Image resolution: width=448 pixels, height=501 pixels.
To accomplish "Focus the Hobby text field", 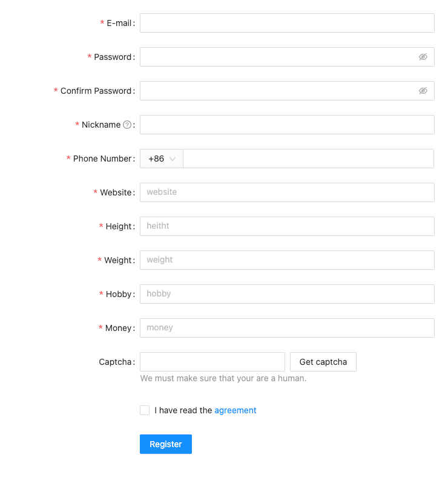I will 287,294.
